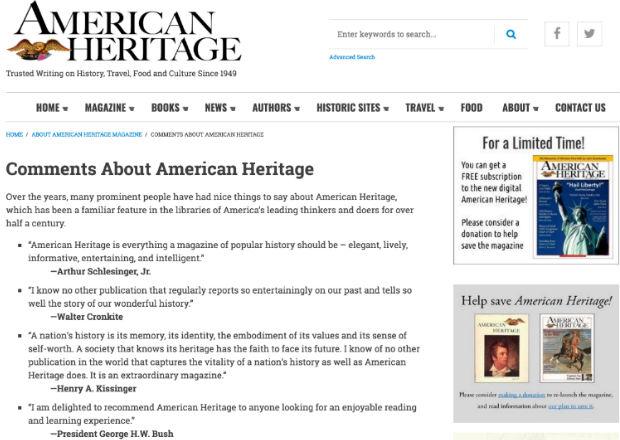Expand the Authors menu arrow
The height and width of the screenshot is (440, 620).
[297, 109]
